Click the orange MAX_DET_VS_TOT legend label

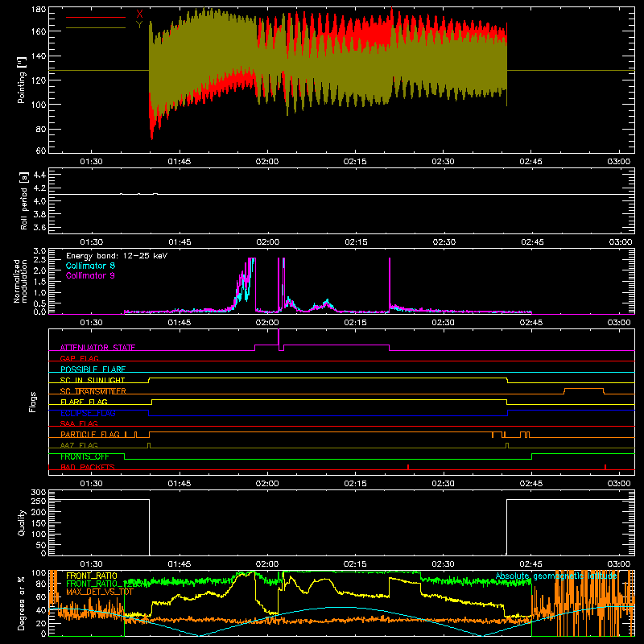[x=100, y=592]
